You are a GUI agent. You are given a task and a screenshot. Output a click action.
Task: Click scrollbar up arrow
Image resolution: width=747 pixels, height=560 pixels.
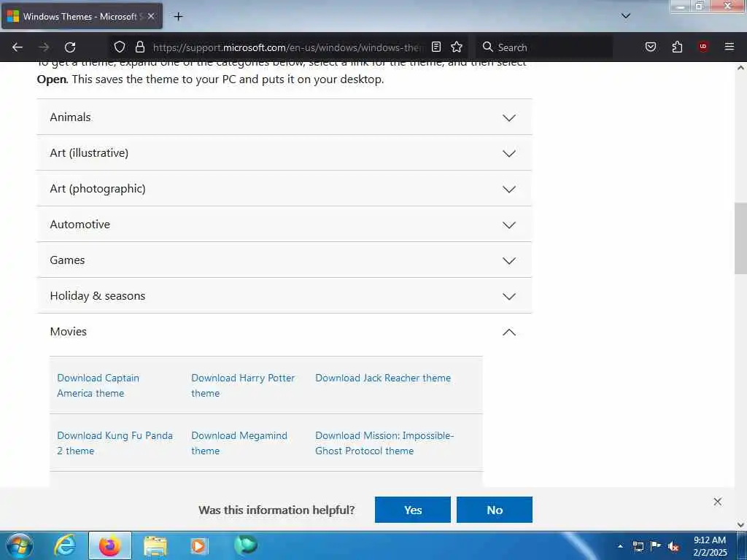tap(740, 68)
